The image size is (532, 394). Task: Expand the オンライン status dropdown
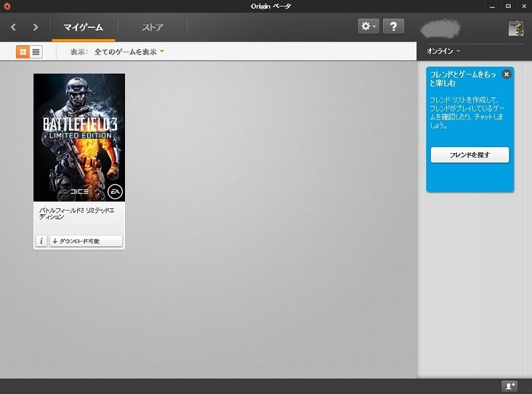444,51
